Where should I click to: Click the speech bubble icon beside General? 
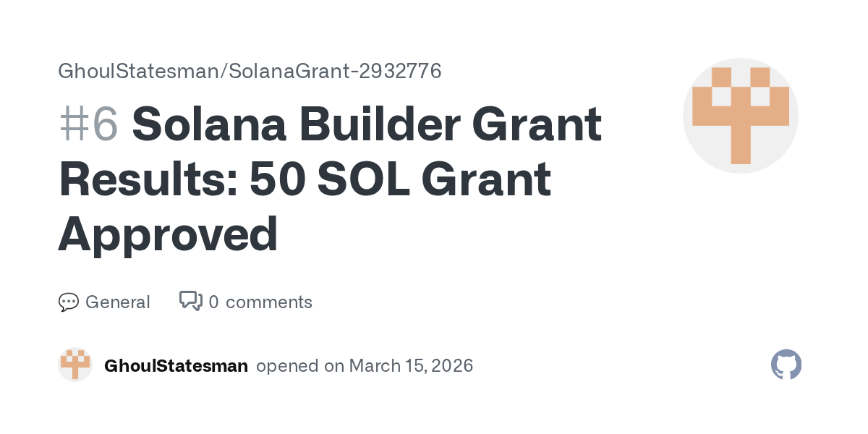[68, 302]
